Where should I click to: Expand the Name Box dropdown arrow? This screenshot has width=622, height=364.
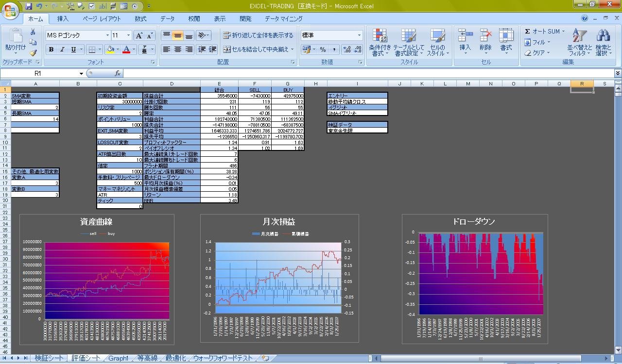point(81,73)
